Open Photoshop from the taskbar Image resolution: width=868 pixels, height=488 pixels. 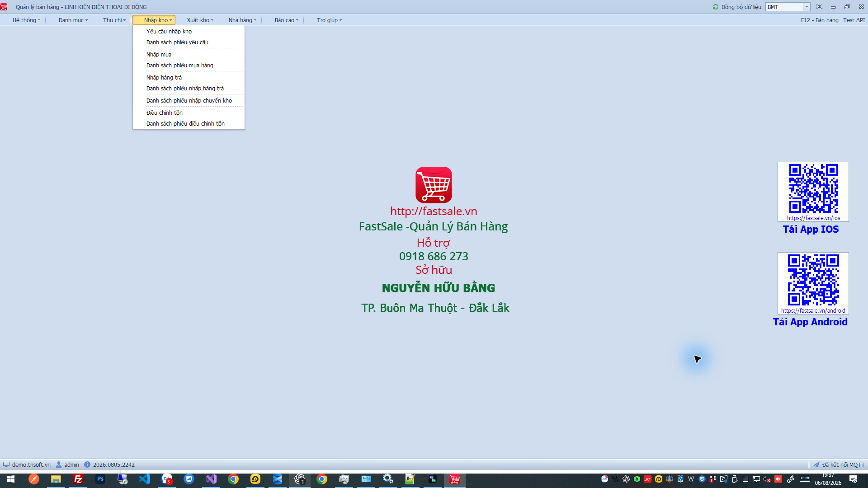[x=100, y=479]
